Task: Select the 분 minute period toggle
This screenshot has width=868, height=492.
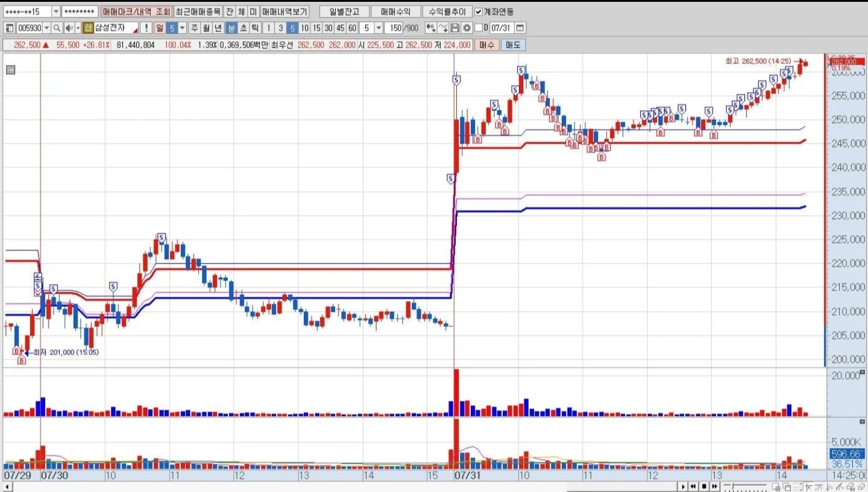Action: 231,28
